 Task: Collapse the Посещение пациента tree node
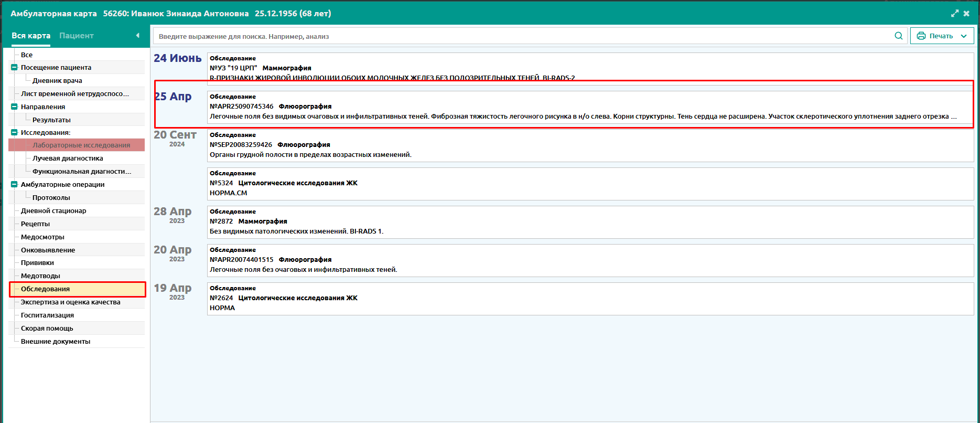click(14, 67)
